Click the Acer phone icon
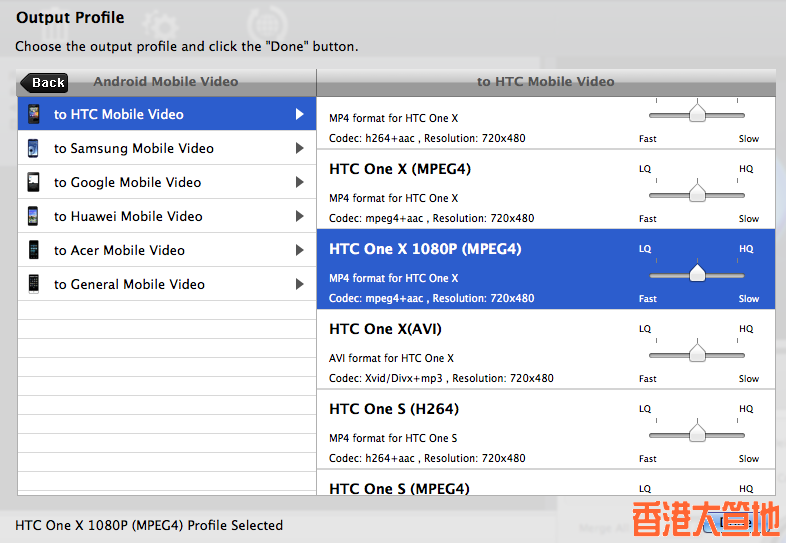786x543 pixels. 34,250
